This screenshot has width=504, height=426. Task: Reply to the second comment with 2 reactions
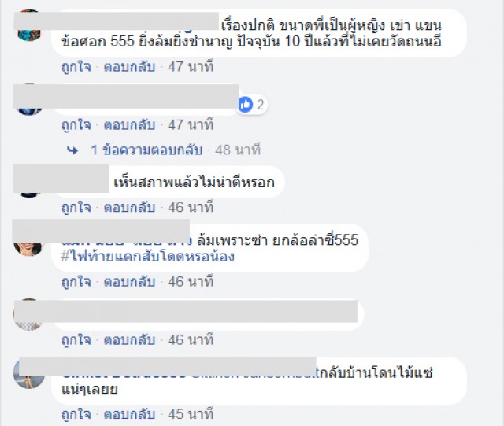coord(129,124)
